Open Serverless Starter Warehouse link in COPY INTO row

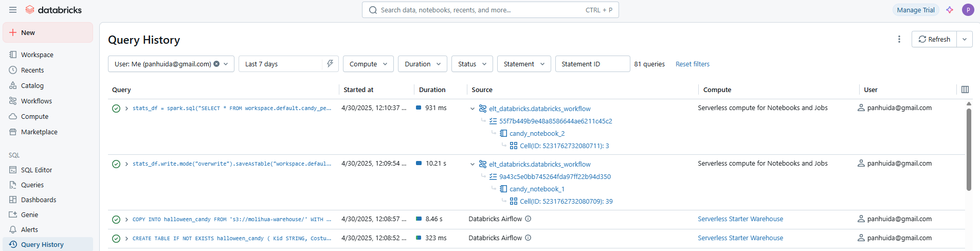pos(740,219)
